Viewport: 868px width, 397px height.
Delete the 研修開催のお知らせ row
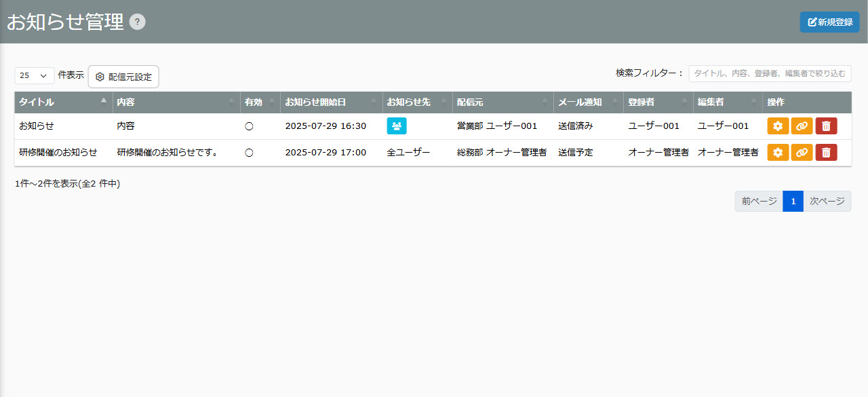click(826, 153)
